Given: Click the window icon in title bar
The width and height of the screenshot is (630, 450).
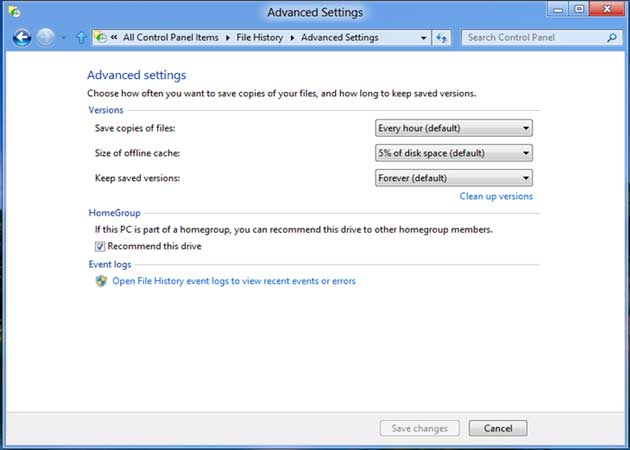Looking at the screenshot, I should pyautogui.click(x=14, y=11).
